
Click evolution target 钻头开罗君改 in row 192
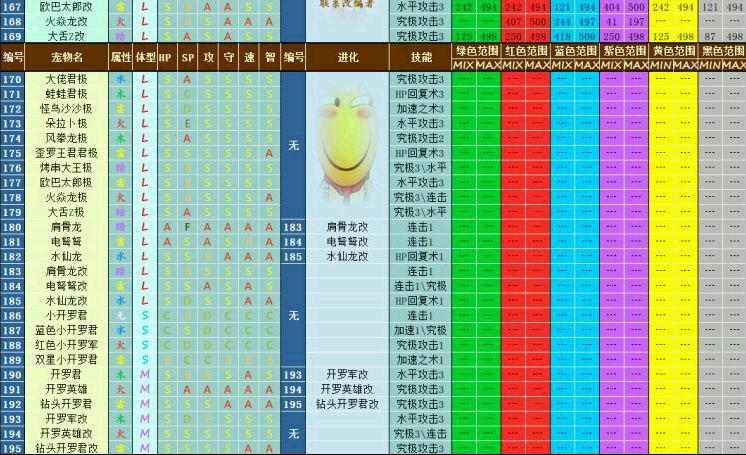click(348, 404)
